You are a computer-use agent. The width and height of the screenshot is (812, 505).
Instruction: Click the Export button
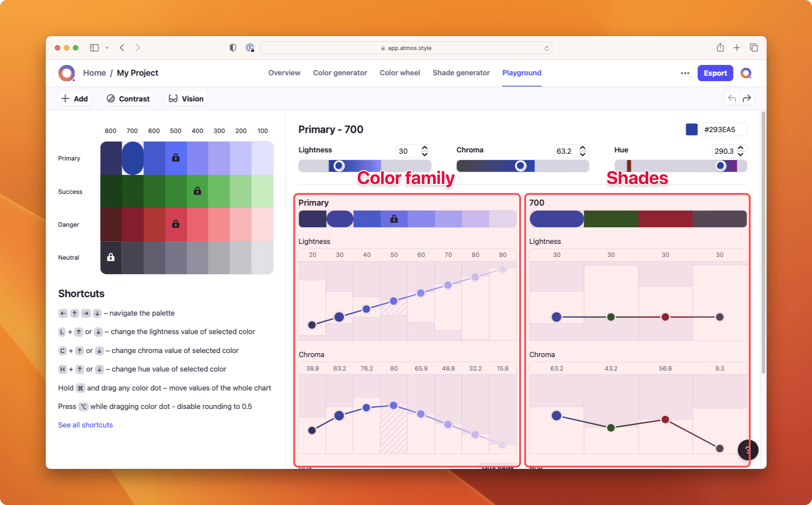pos(715,73)
